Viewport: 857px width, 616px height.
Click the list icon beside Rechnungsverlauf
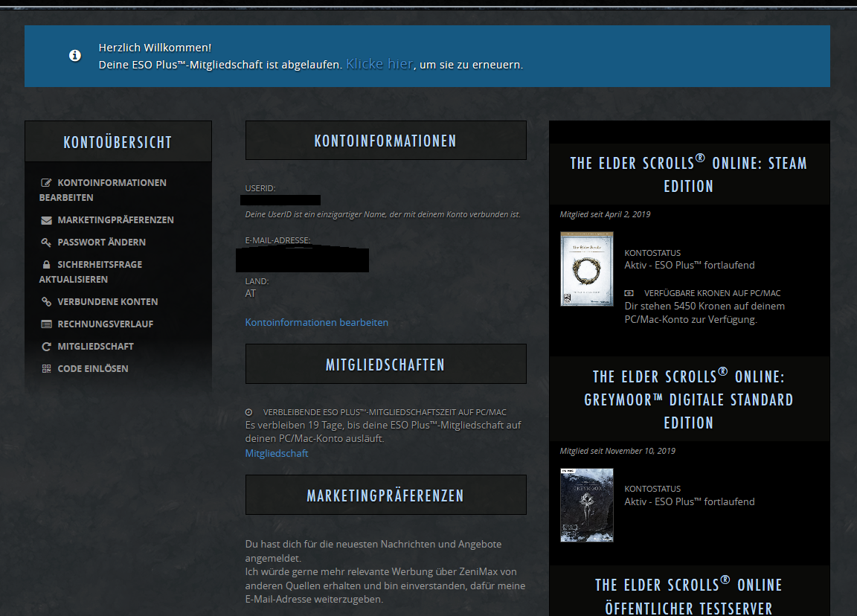click(x=46, y=324)
